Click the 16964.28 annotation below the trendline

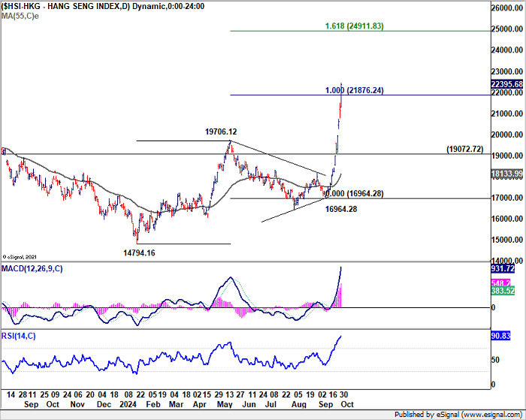(x=341, y=209)
